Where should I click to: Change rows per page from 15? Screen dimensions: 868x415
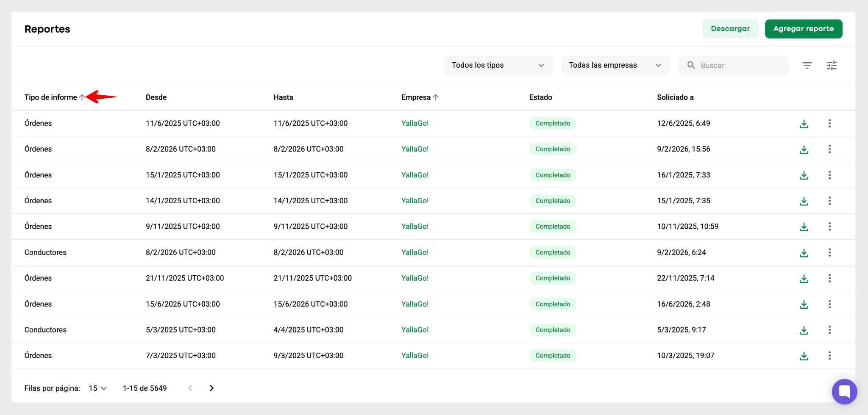point(97,388)
